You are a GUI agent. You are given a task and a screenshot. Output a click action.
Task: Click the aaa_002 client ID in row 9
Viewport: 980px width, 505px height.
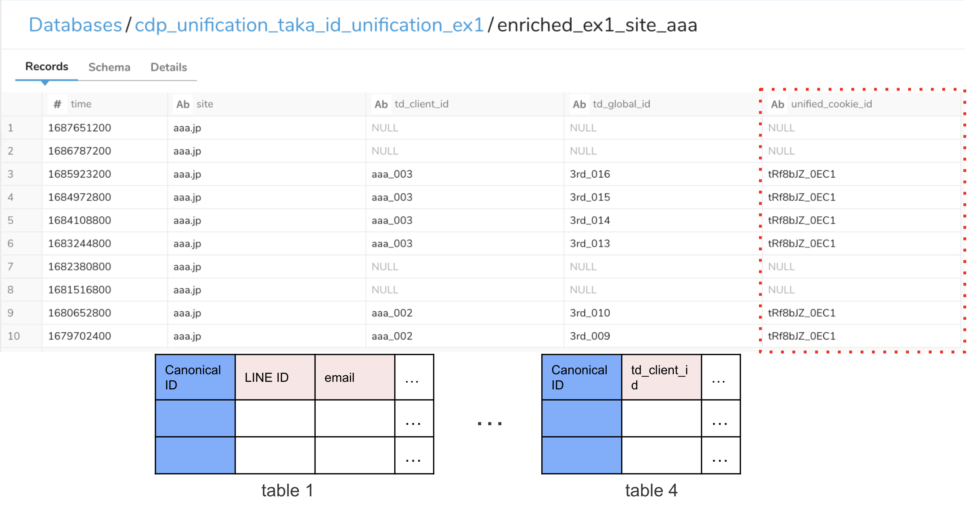click(392, 313)
